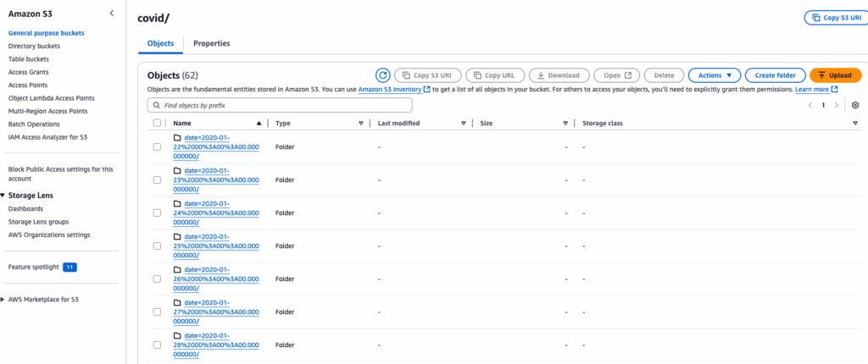This screenshot has height=364, width=868.
Task: Open Block Public Access settings
Action: (60, 174)
